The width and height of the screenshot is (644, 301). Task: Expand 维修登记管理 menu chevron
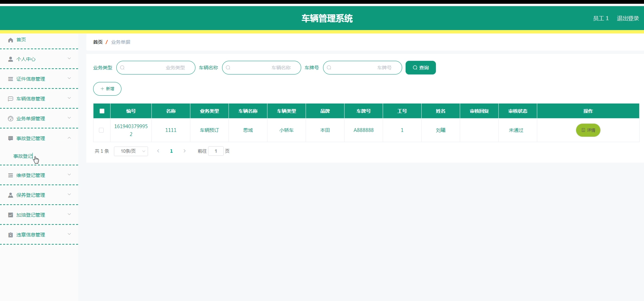pos(69,175)
